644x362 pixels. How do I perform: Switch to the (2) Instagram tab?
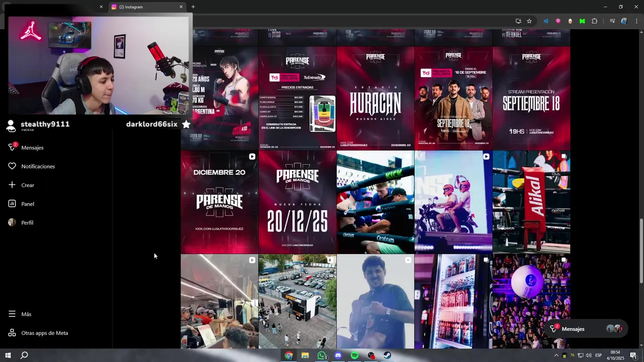[x=146, y=7]
